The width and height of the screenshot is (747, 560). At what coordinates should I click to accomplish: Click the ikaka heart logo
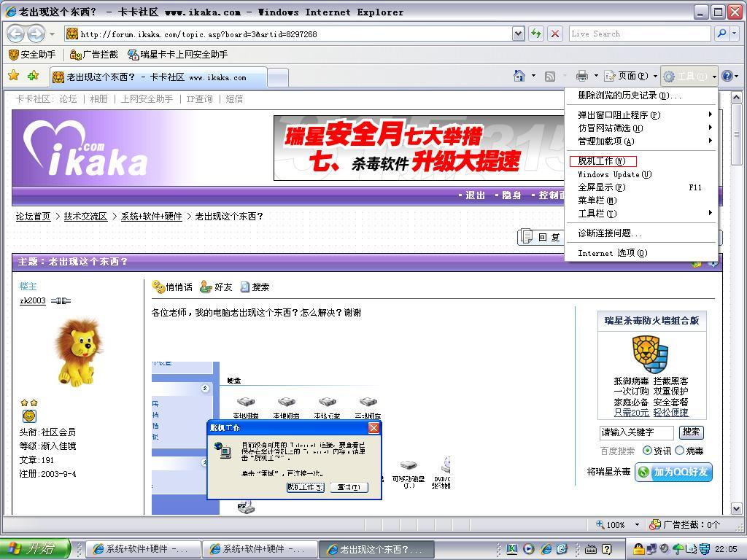[85, 148]
